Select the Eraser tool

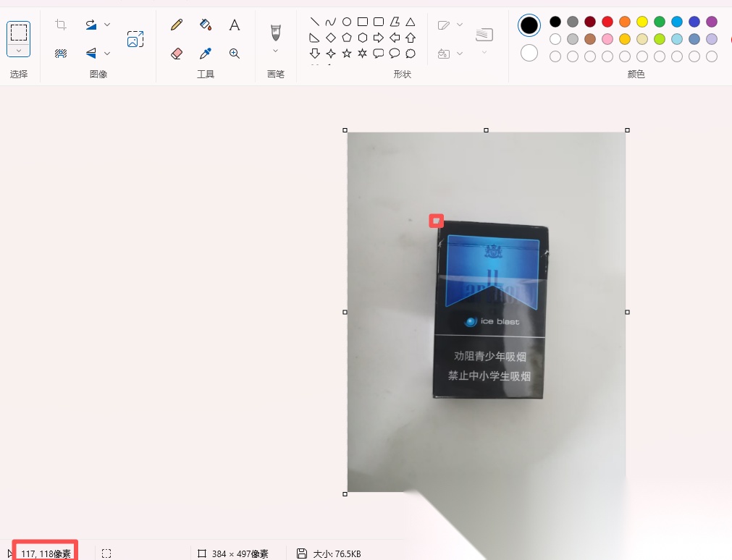click(177, 54)
